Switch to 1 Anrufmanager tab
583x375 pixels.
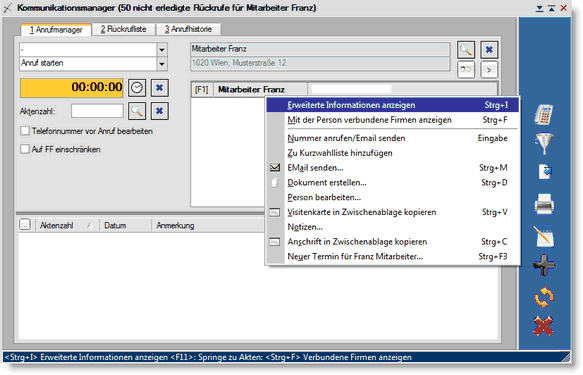(x=56, y=30)
